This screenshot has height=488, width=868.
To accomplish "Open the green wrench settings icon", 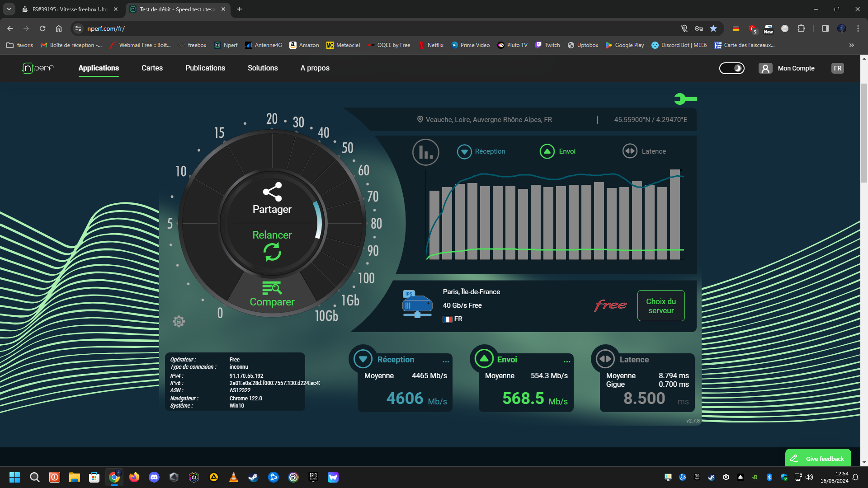I will [x=685, y=99].
